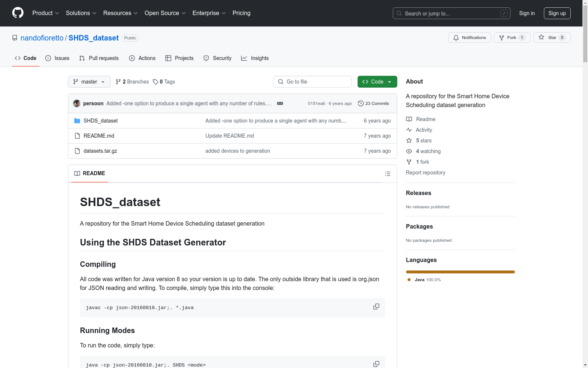Open commit hash 0151ea6
Viewport: 588px width, 368px height.
pyautogui.click(x=316, y=103)
